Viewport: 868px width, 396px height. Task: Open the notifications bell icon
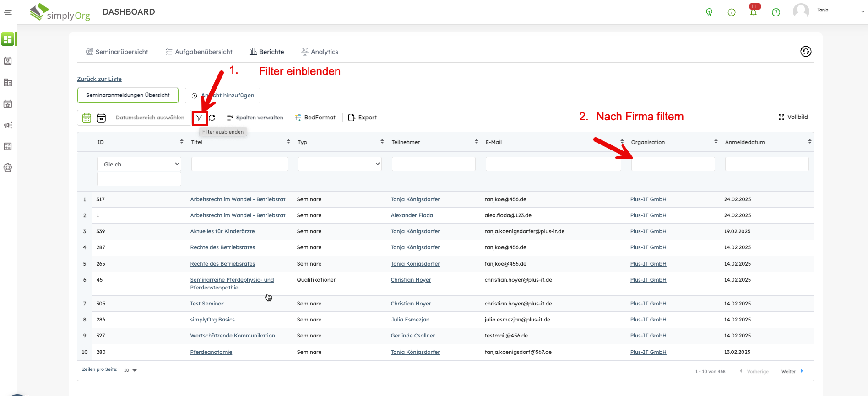click(753, 12)
